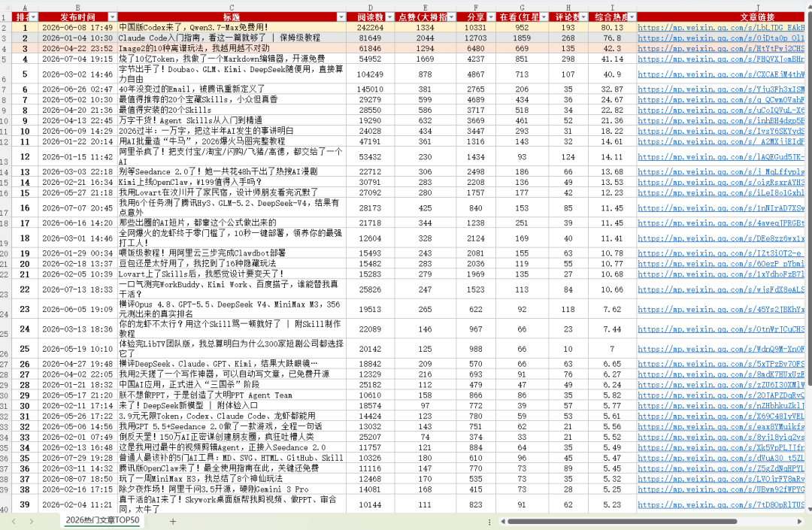The width and height of the screenshot is (812, 530).
Task: Open the 在看(红星) filter dropdown
Action: pyautogui.click(x=544, y=17)
